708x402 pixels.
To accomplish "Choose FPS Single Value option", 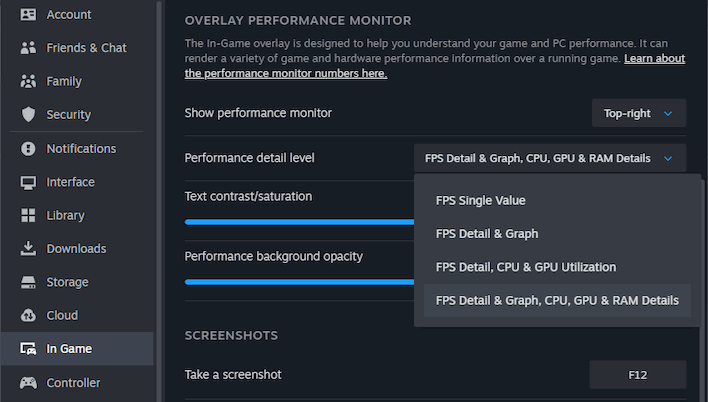I will tap(481, 200).
